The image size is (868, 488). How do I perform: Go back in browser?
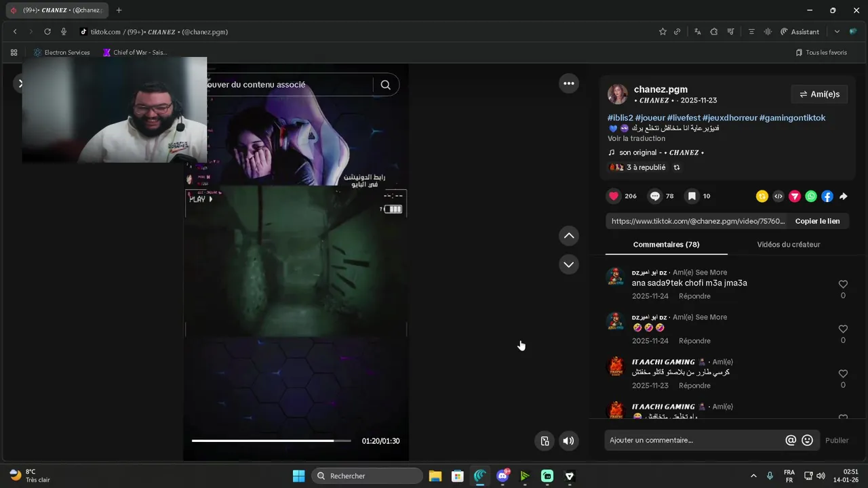(15, 32)
